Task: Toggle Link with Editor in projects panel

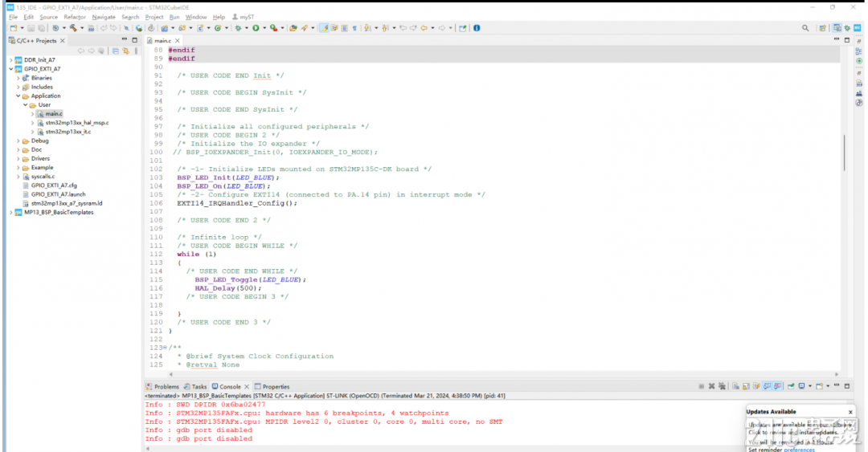Action: click(x=125, y=51)
